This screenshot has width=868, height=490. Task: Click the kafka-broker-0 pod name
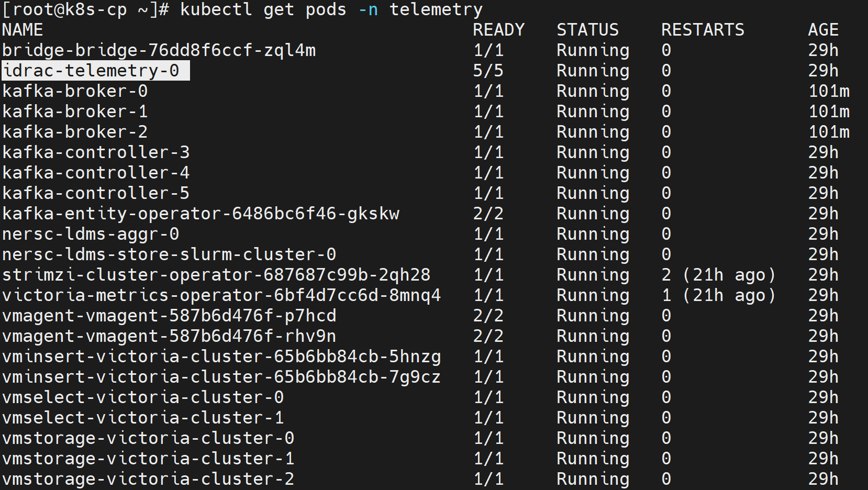[75, 91]
